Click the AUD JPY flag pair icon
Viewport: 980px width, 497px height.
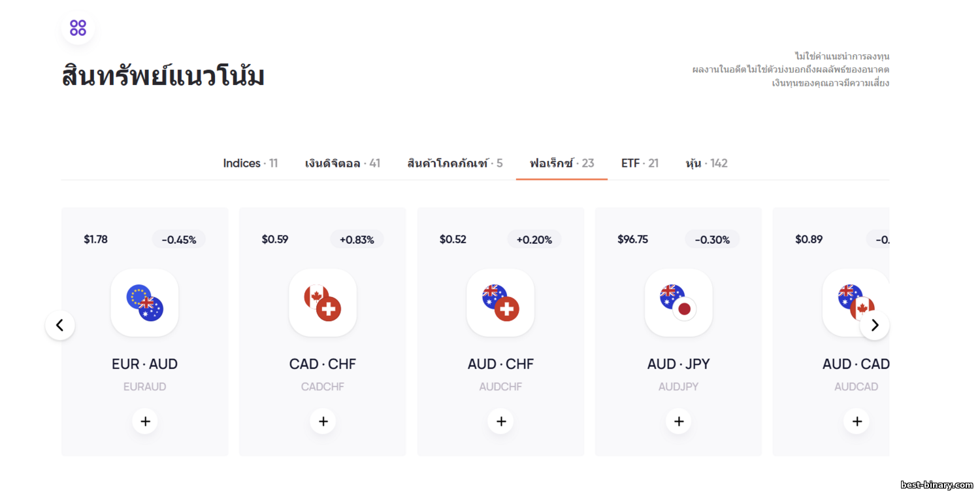pyautogui.click(x=678, y=303)
